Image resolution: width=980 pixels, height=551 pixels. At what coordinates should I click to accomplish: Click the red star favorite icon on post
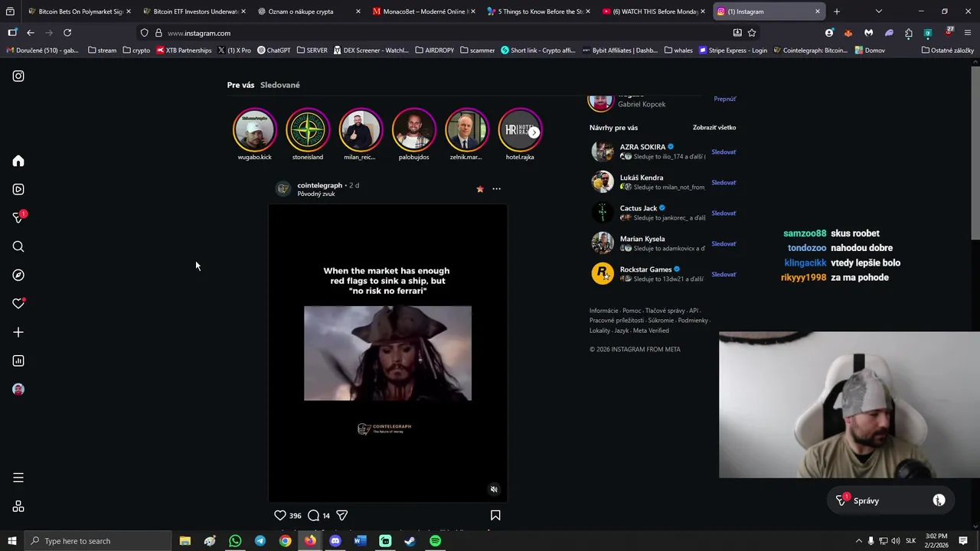480,189
